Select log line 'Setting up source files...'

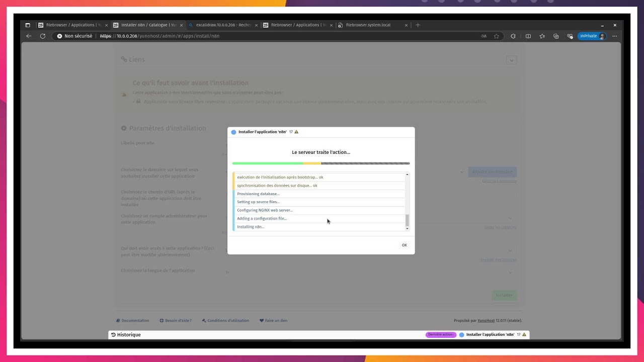(x=319, y=202)
